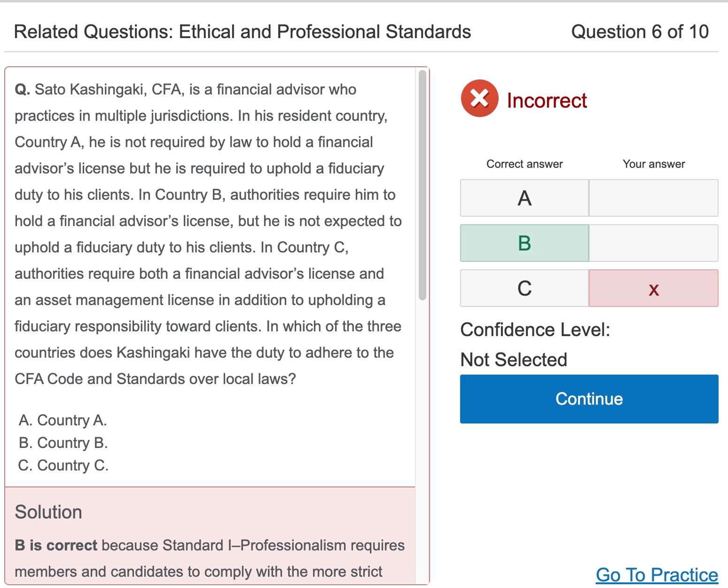Click the Not Selected confidence level value
The image size is (728, 588).
click(x=514, y=360)
